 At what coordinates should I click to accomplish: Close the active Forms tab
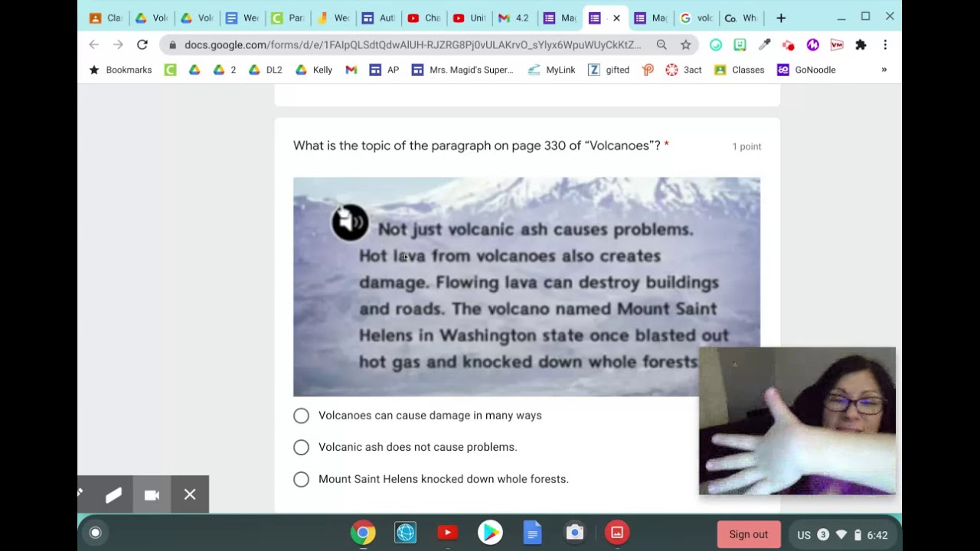616,18
